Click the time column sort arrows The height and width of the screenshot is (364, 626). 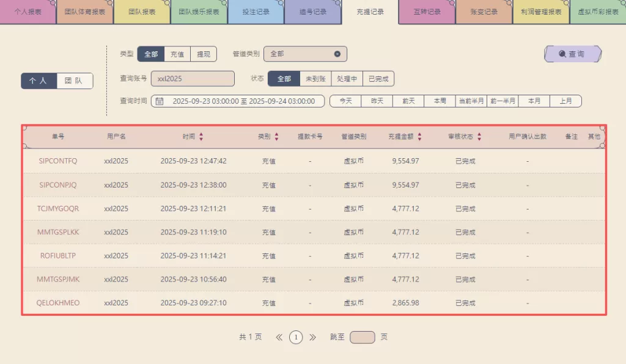tap(201, 137)
